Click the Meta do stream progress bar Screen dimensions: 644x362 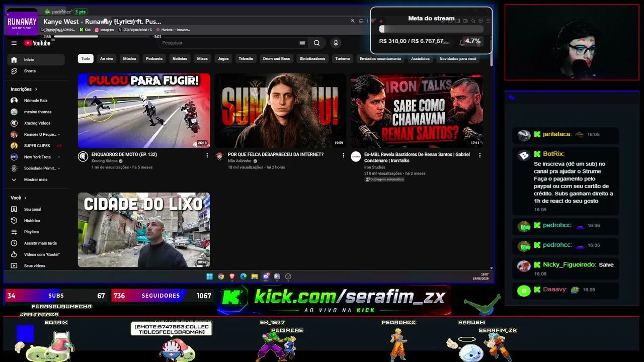431,29
